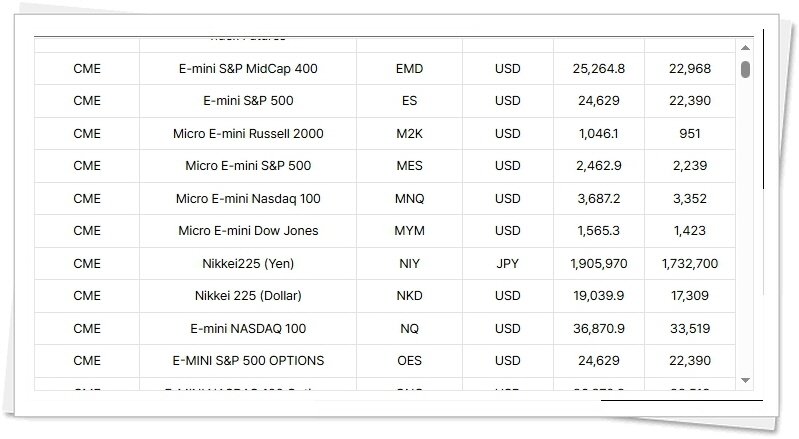Click the ES symbol cell
The height and width of the screenshot is (439, 799).
point(409,101)
